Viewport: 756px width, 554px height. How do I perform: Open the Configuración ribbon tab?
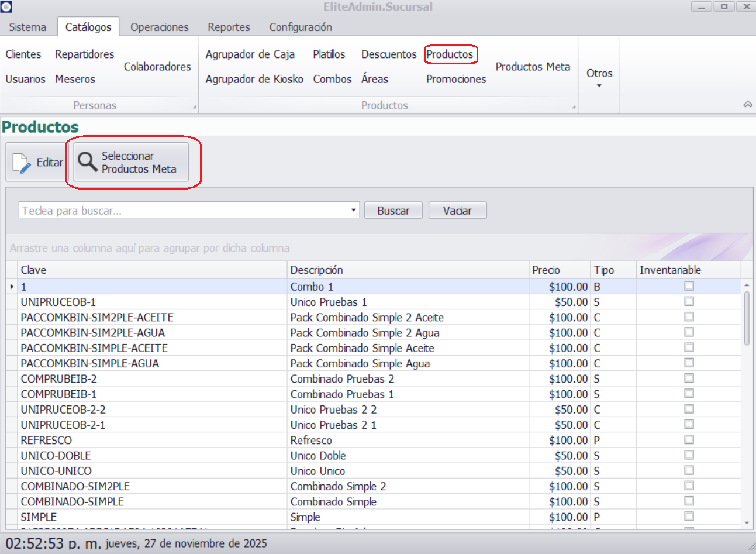coord(300,27)
